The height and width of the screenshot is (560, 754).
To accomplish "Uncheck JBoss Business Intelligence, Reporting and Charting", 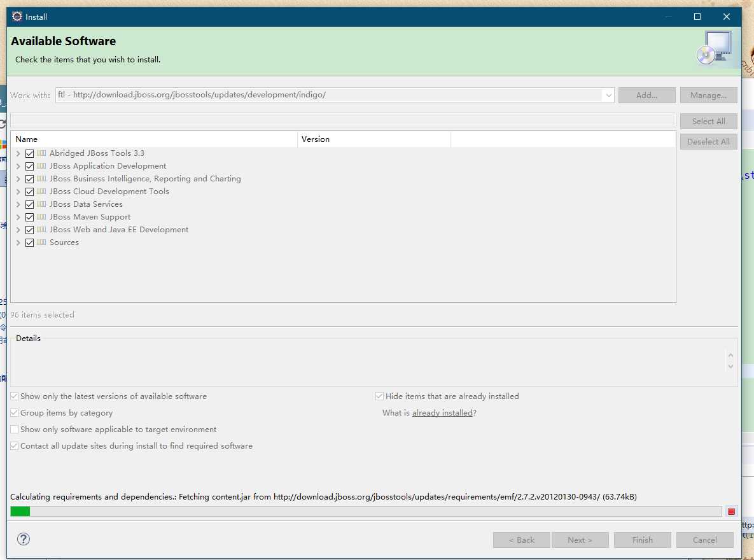I will click(29, 179).
